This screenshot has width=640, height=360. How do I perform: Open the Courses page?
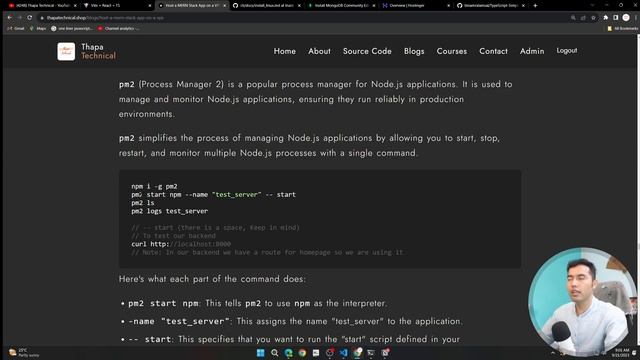(x=451, y=51)
